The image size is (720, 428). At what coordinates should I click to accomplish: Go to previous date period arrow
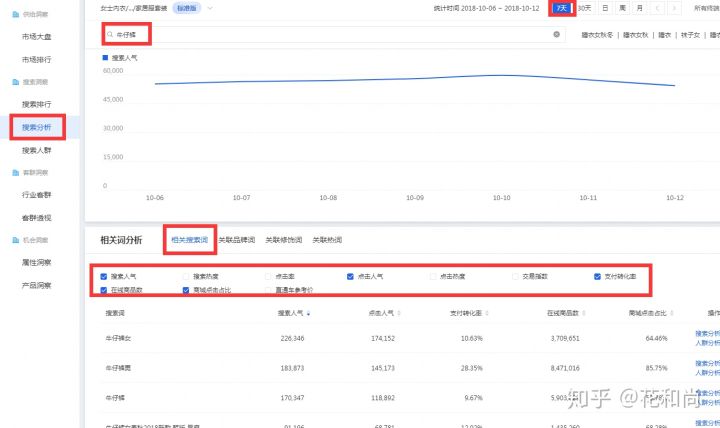click(x=656, y=8)
